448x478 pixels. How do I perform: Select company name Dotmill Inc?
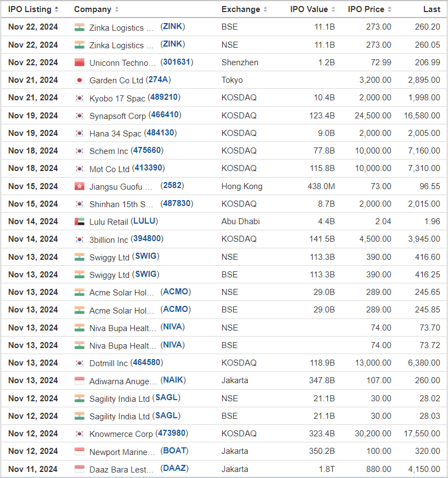click(x=109, y=363)
